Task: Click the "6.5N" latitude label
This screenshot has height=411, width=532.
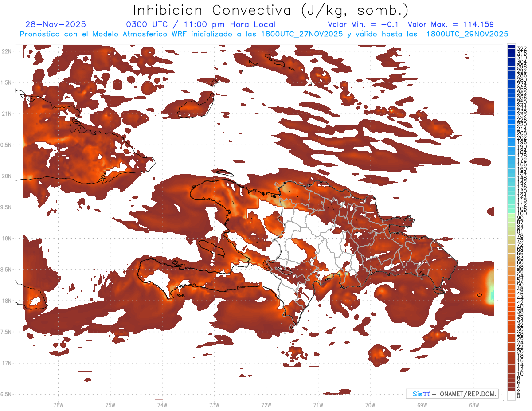Action: click(7, 394)
